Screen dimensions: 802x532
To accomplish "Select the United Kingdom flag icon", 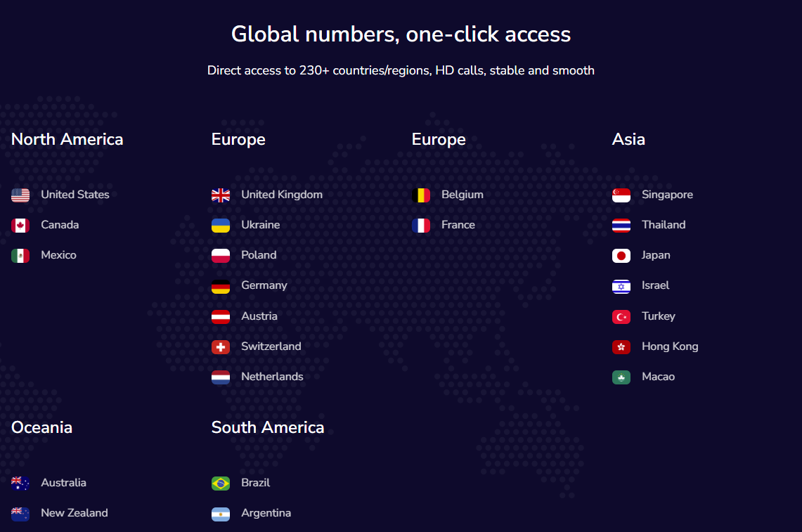I will [221, 195].
